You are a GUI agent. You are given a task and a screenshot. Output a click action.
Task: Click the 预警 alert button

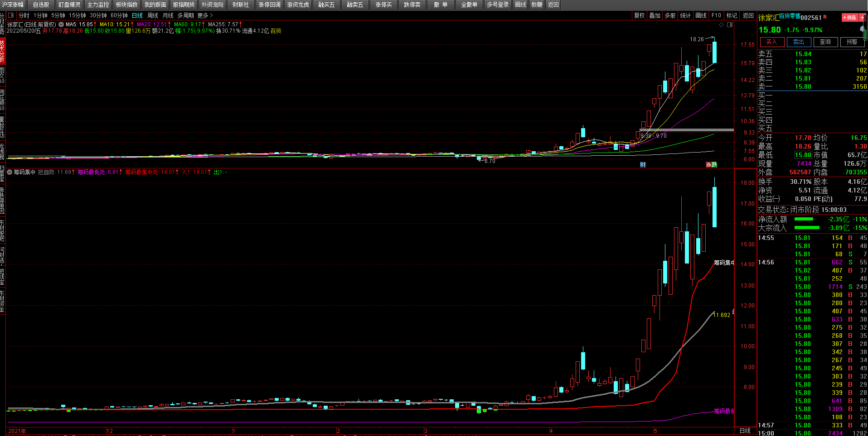[x=852, y=42]
